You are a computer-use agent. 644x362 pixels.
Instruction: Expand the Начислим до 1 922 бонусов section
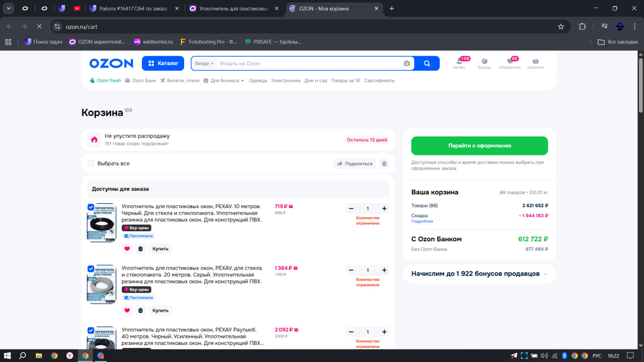click(479, 274)
